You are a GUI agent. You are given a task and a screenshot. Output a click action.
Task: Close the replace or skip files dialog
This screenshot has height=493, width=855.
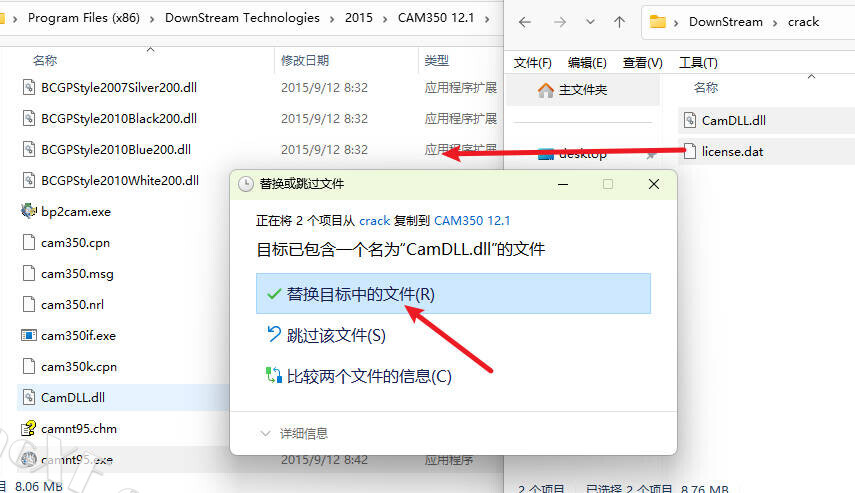[x=654, y=184]
